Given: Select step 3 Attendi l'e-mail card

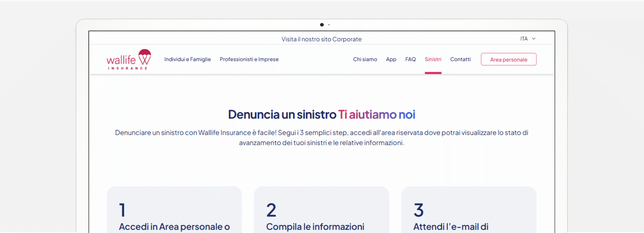Looking at the screenshot, I should click(x=469, y=210).
